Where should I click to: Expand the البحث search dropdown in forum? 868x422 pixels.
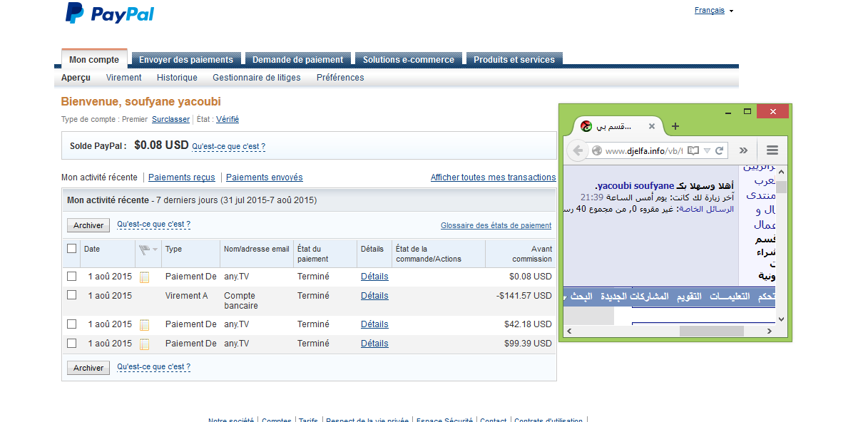coord(566,297)
